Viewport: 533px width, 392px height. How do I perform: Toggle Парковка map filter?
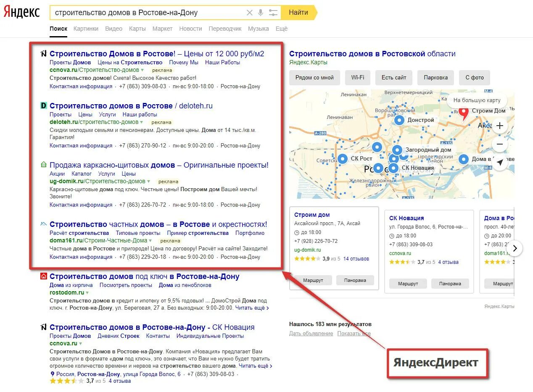point(436,78)
